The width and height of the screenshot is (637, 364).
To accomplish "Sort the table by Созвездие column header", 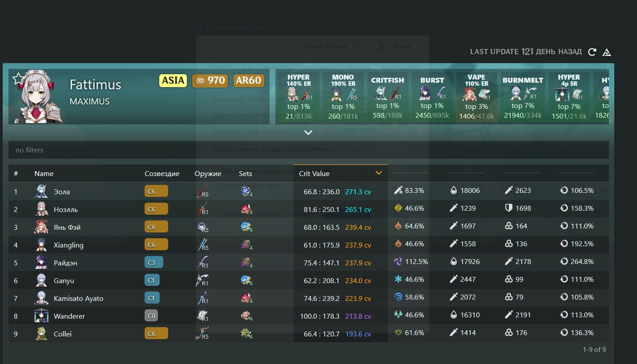I will coord(162,174).
